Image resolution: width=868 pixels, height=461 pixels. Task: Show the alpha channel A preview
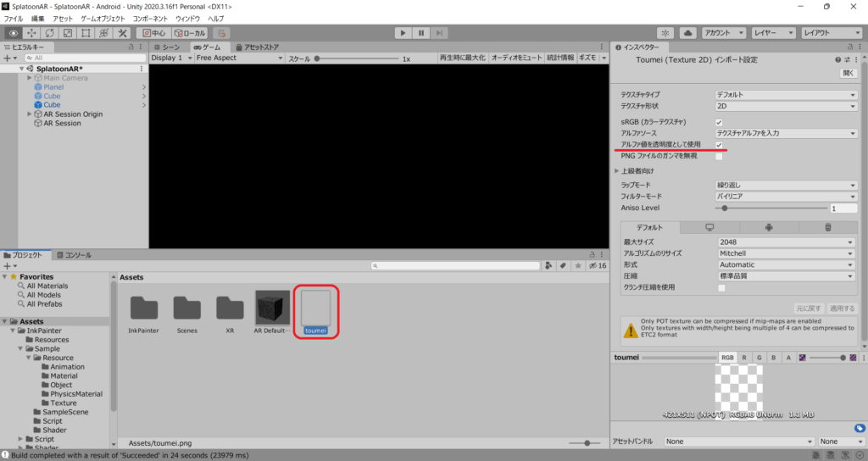[x=788, y=358]
